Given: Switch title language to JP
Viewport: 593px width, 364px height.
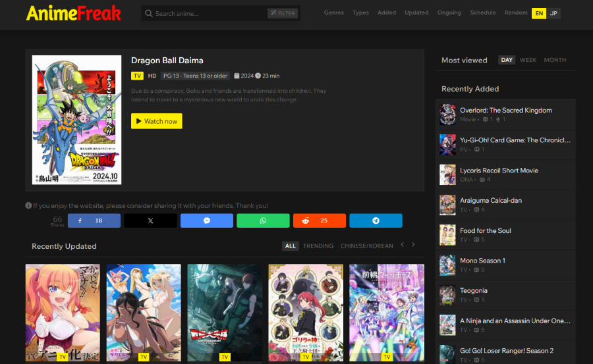Looking at the screenshot, I should [x=553, y=13].
